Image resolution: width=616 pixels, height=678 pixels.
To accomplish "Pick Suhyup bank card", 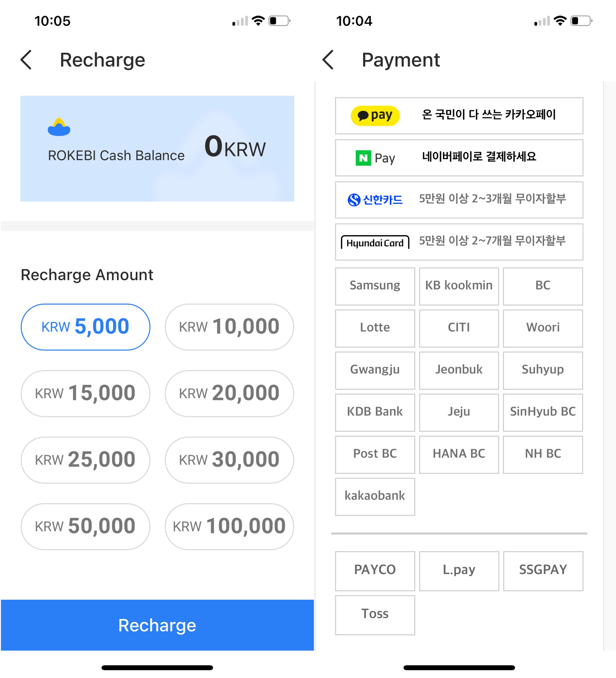I will (543, 371).
